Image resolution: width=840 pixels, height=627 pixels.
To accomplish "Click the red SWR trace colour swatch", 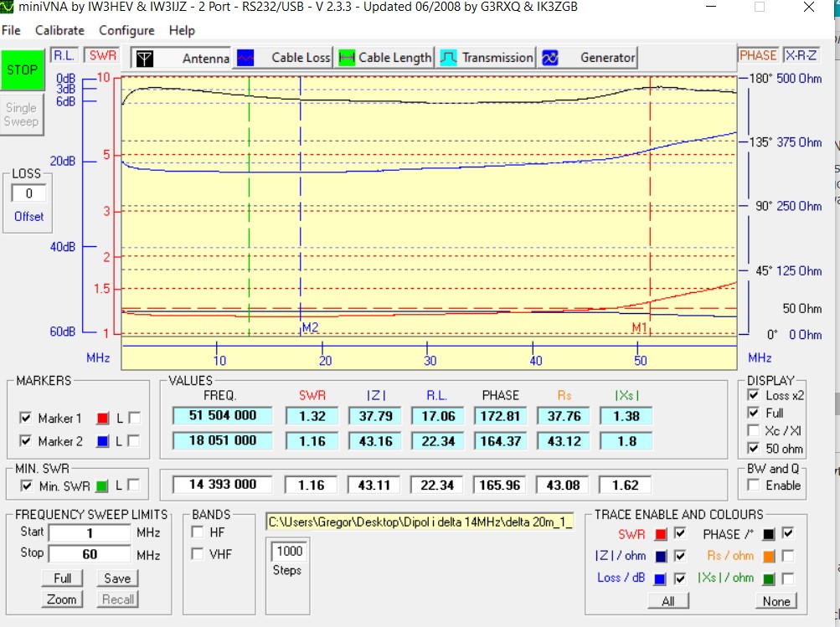I will coord(661,534).
